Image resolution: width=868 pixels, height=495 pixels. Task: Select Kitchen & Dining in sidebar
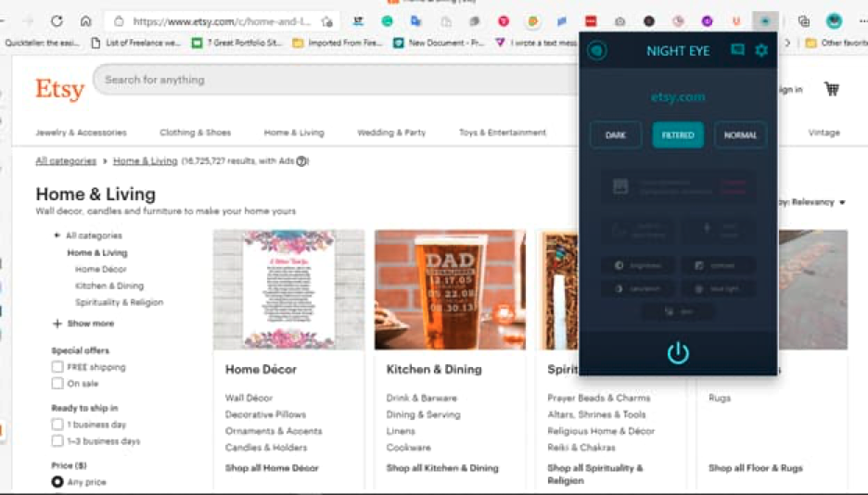(109, 286)
